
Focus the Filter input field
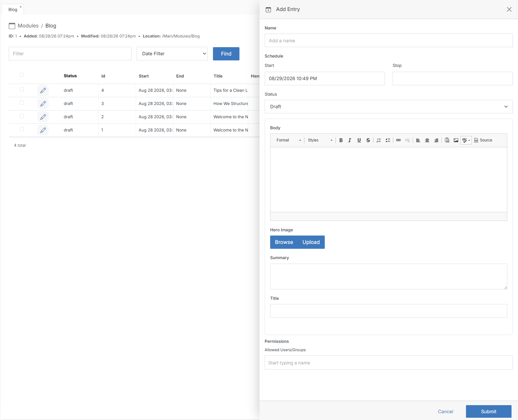click(70, 54)
